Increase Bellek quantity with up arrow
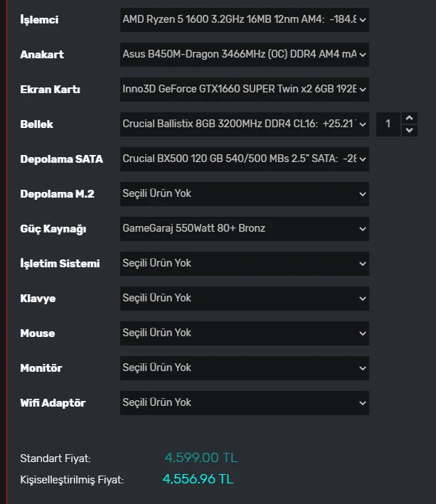The width and height of the screenshot is (436, 504). [409, 118]
